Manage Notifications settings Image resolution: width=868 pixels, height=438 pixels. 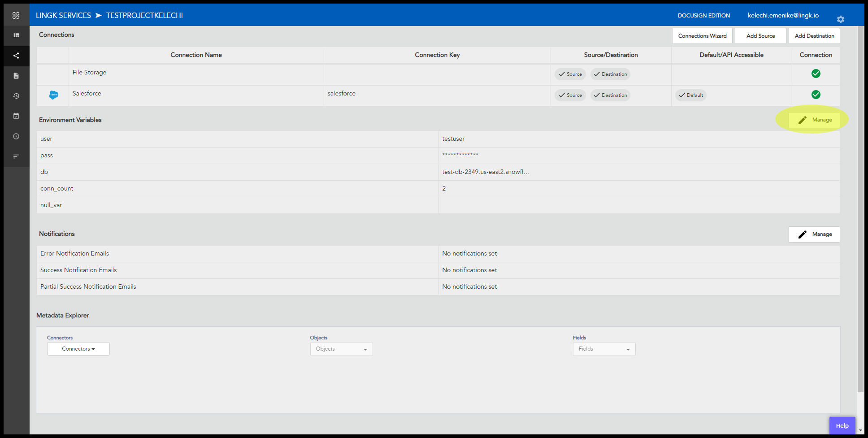814,234
